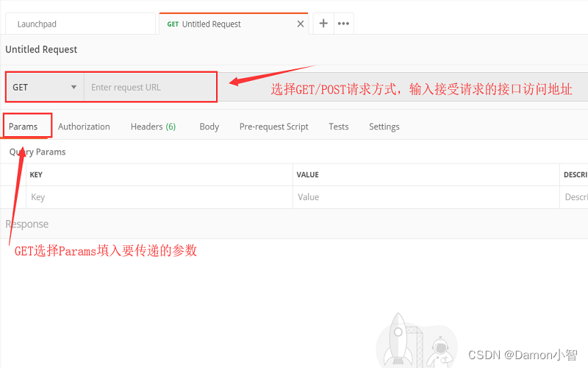The height and width of the screenshot is (368, 588).
Task: Click the Response section label
Action: pos(27,224)
